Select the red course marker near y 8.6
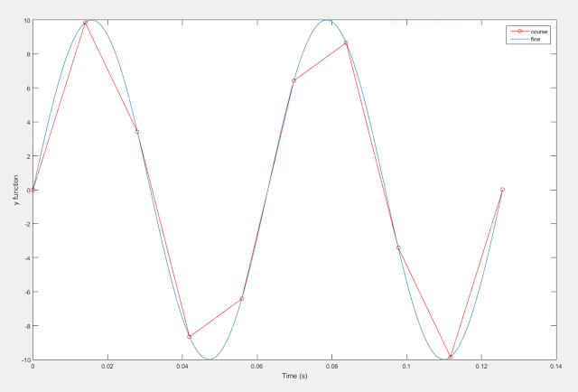This screenshot has width=578, height=392. tap(346, 43)
